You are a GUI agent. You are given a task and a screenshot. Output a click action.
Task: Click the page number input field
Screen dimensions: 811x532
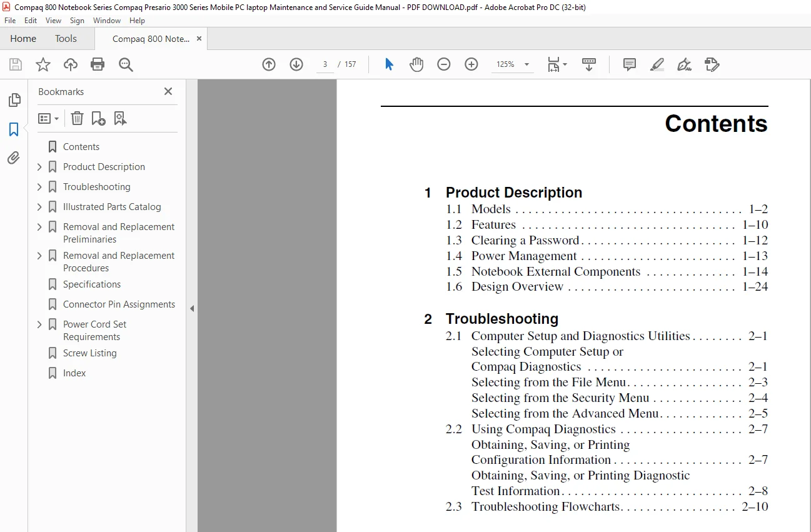(x=325, y=64)
